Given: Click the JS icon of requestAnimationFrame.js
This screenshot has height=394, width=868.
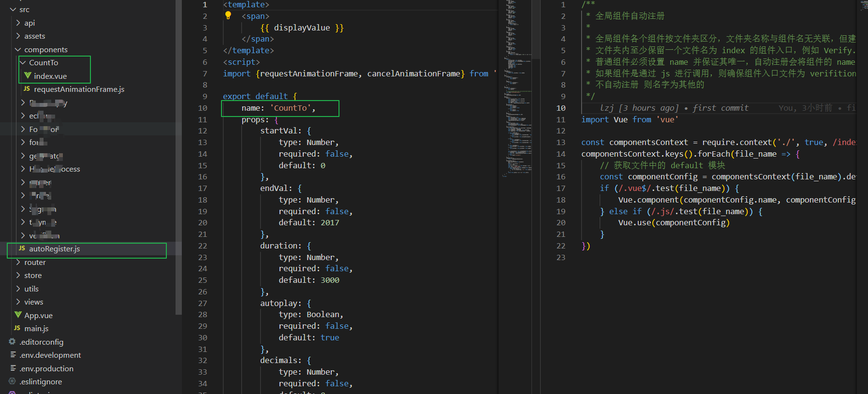Looking at the screenshot, I should coord(27,89).
